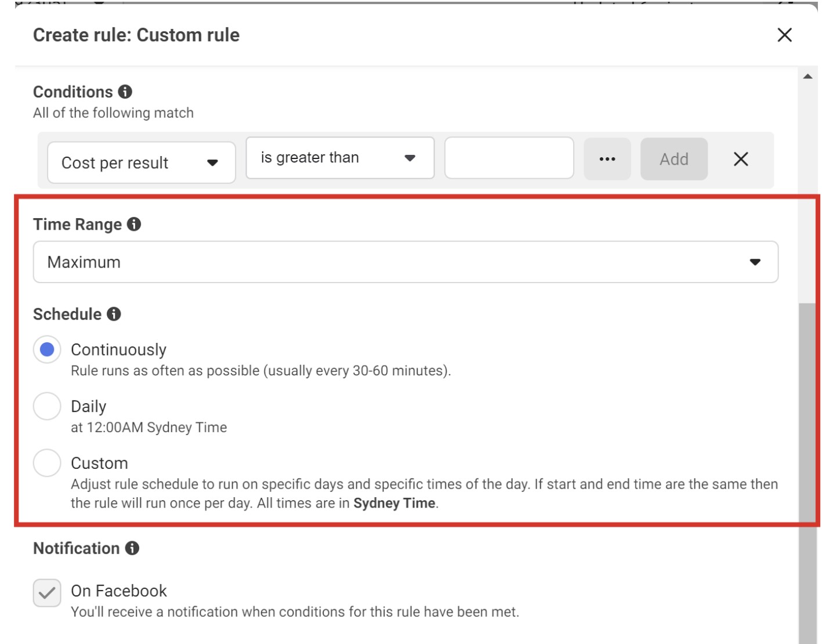Select the Custom schedule option
The image size is (822, 644).
(46, 463)
